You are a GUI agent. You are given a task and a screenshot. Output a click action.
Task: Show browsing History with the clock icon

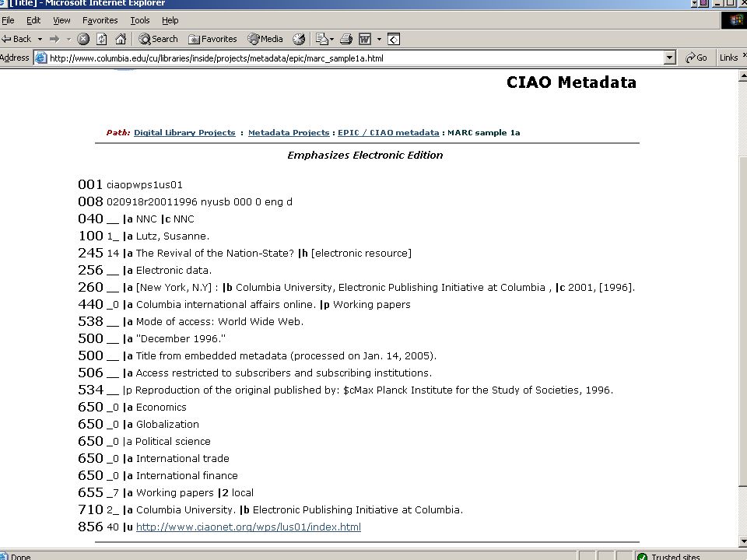click(x=299, y=39)
